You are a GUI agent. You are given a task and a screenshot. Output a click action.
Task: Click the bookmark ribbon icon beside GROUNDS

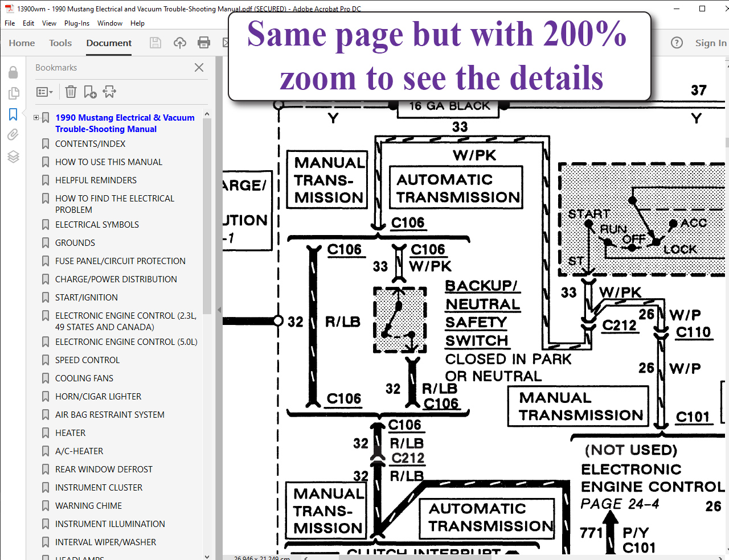pyautogui.click(x=46, y=243)
